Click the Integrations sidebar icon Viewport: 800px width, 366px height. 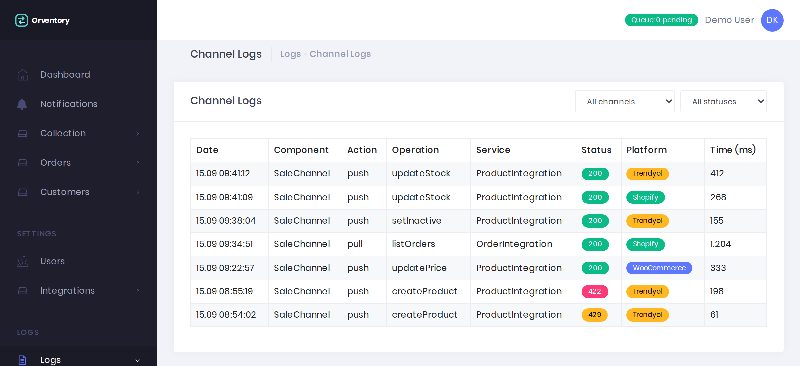tap(22, 291)
